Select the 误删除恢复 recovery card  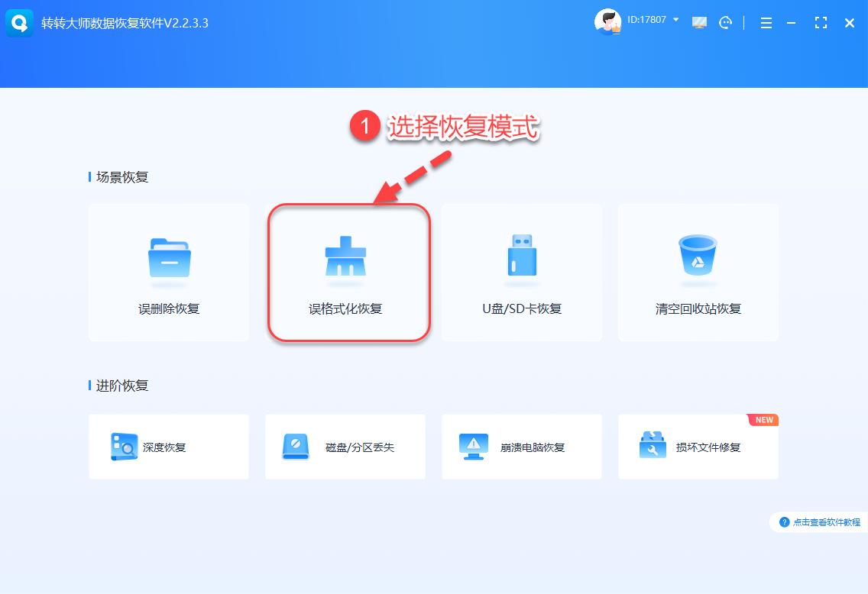pyautogui.click(x=169, y=272)
